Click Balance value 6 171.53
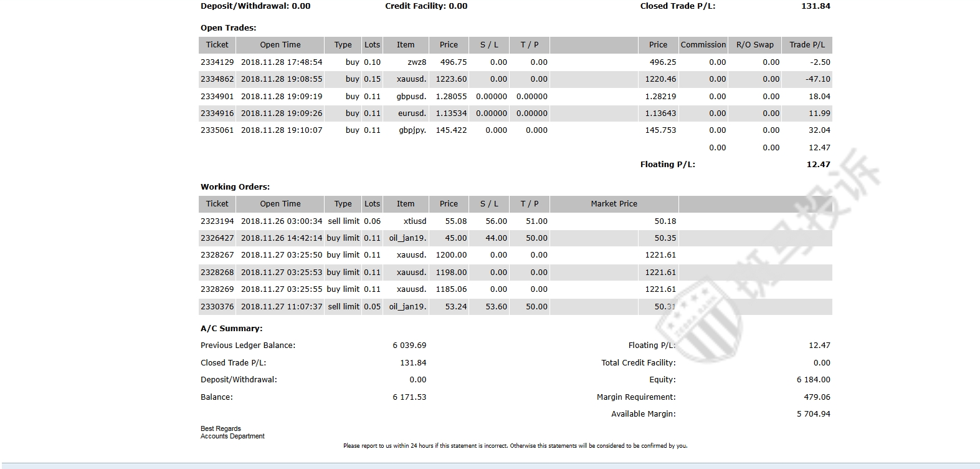980x469 pixels. coord(409,397)
